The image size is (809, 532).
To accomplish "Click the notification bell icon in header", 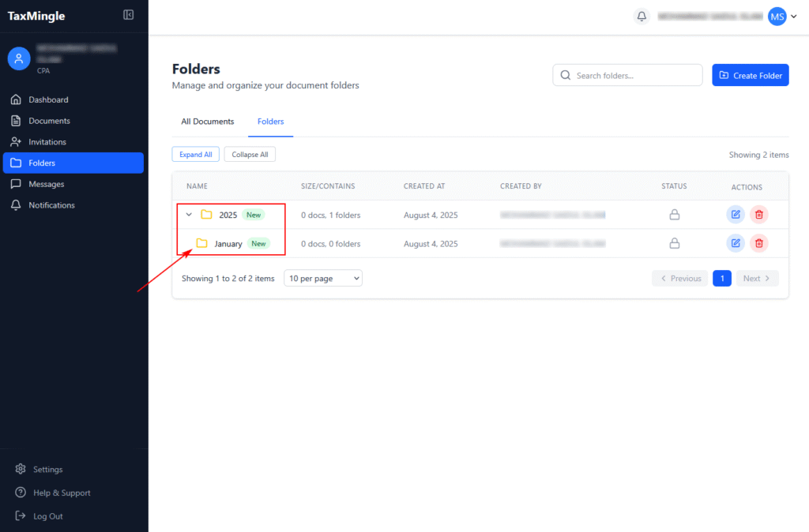I will point(642,17).
